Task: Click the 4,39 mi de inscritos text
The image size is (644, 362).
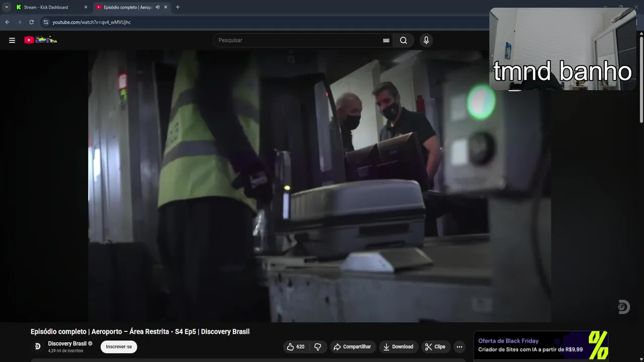Action: pos(65,350)
